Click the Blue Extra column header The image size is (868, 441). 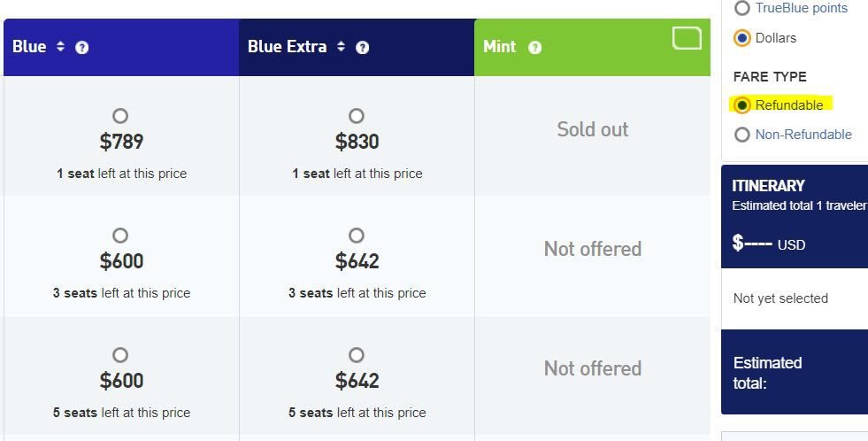[x=287, y=47]
